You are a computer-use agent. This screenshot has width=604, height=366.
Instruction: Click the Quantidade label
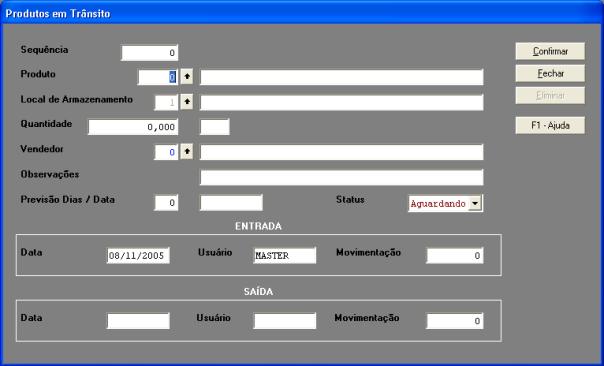[x=46, y=124]
